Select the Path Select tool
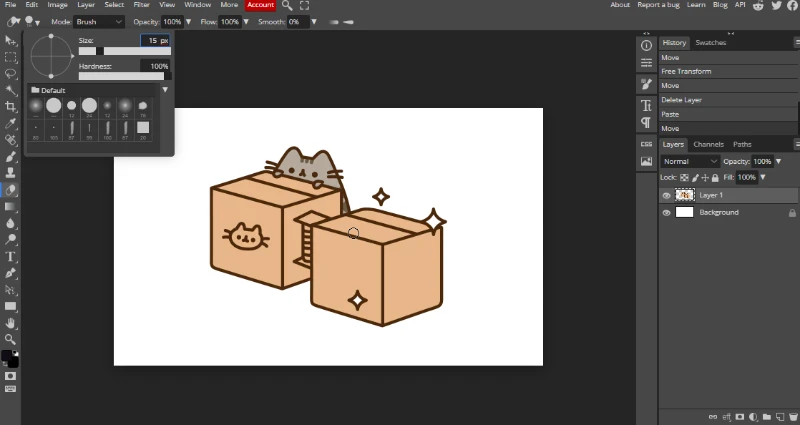Screen dimensions: 800x425 pyautogui.click(x=11, y=289)
